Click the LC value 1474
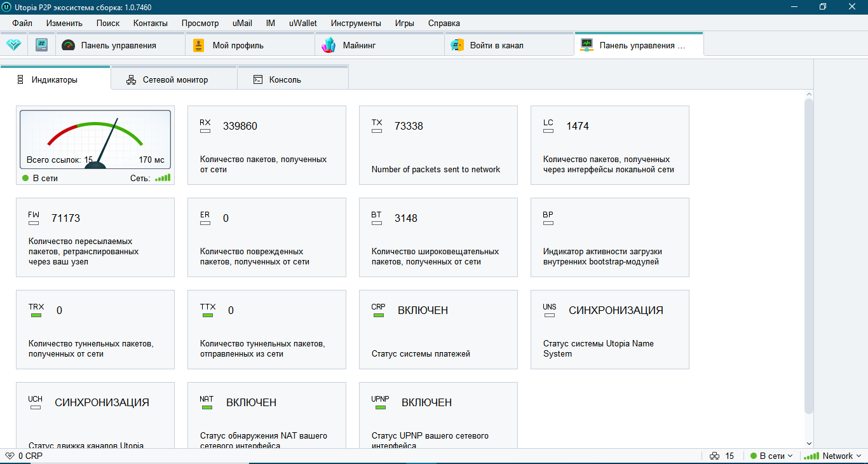Viewport: 868px width, 464px height. pos(578,126)
